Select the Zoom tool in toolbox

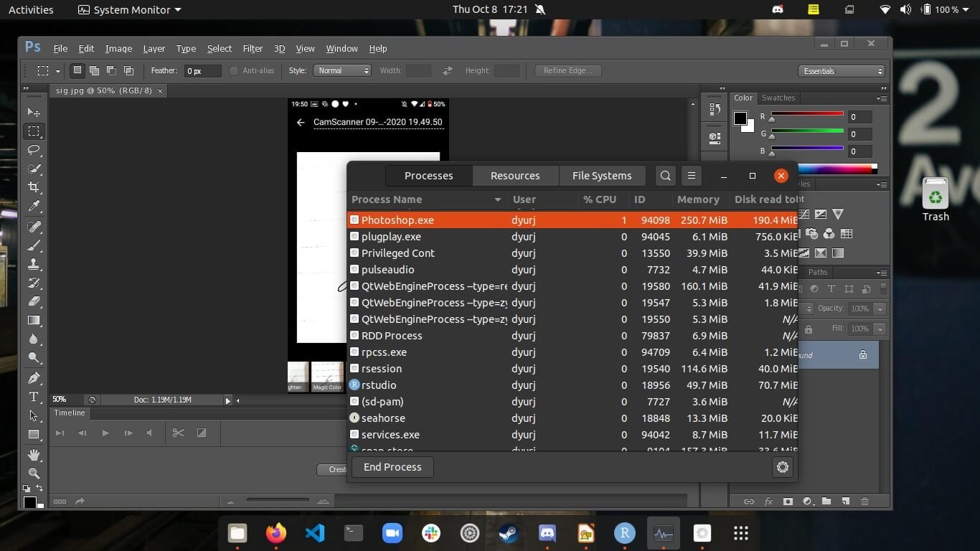click(34, 474)
